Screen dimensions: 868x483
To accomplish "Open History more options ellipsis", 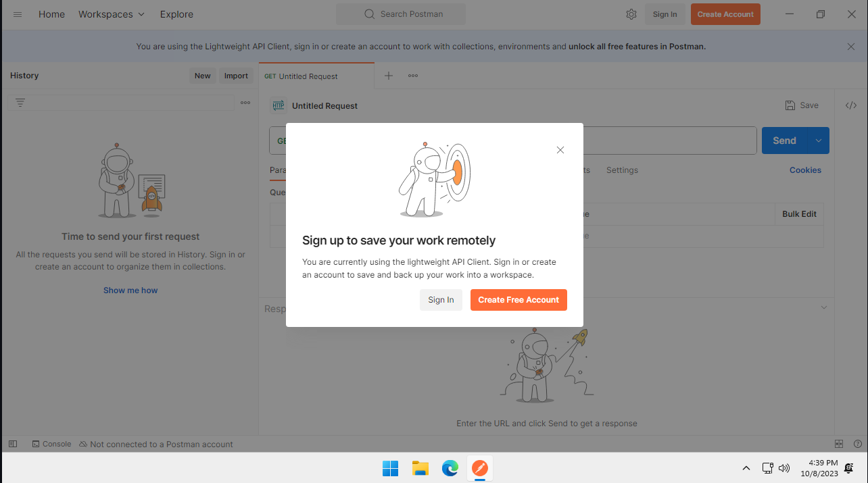I will (245, 103).
